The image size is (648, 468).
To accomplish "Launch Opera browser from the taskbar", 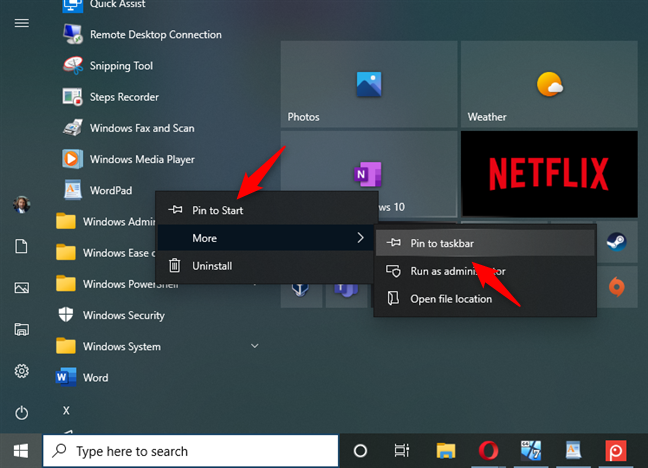I will click(x=488, y=451).
